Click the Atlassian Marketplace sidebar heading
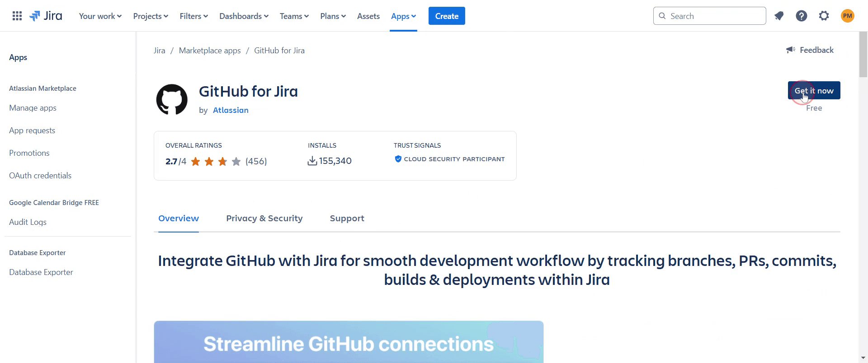This screenshot has height=363, width=868. [42, 88]
